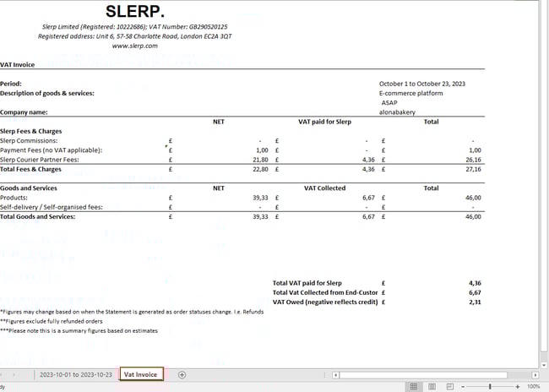Click October 1 to October 23, 2023 cell
The image size is (549, 392).
[x=422, y=84]
